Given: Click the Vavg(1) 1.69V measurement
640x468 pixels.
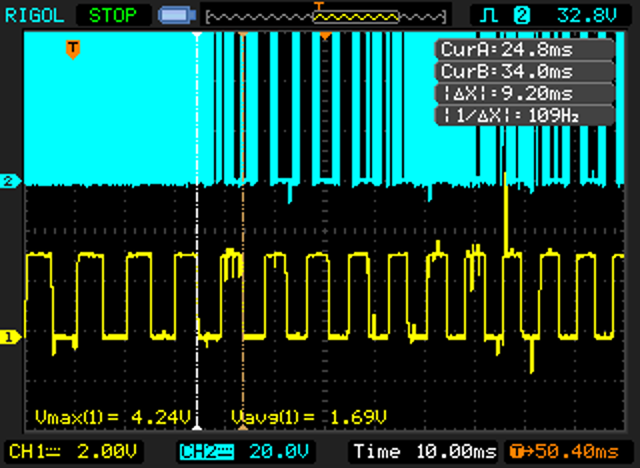Looking at the screenshot, I should point(309,417).
